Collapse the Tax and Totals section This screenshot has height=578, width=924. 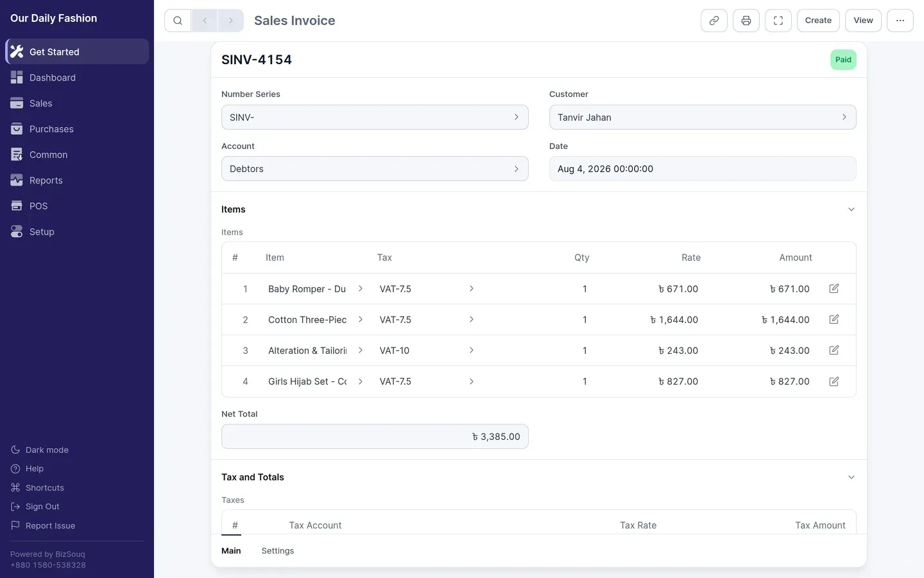851,477
